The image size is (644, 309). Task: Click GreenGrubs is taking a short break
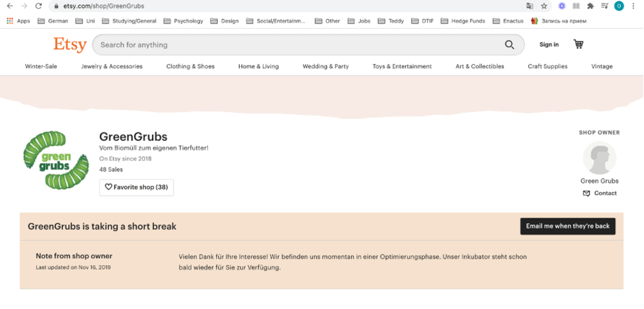click(x=102, y=227)
